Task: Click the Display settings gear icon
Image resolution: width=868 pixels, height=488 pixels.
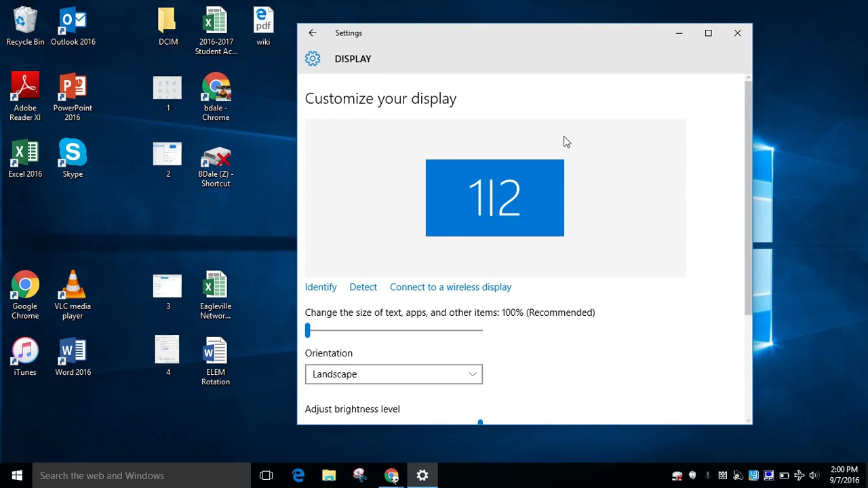Action: tap(313, 59)
